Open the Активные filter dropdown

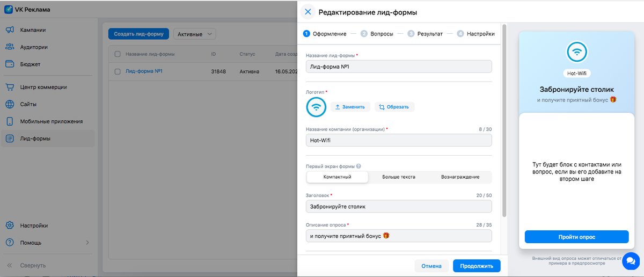point(194,34)
